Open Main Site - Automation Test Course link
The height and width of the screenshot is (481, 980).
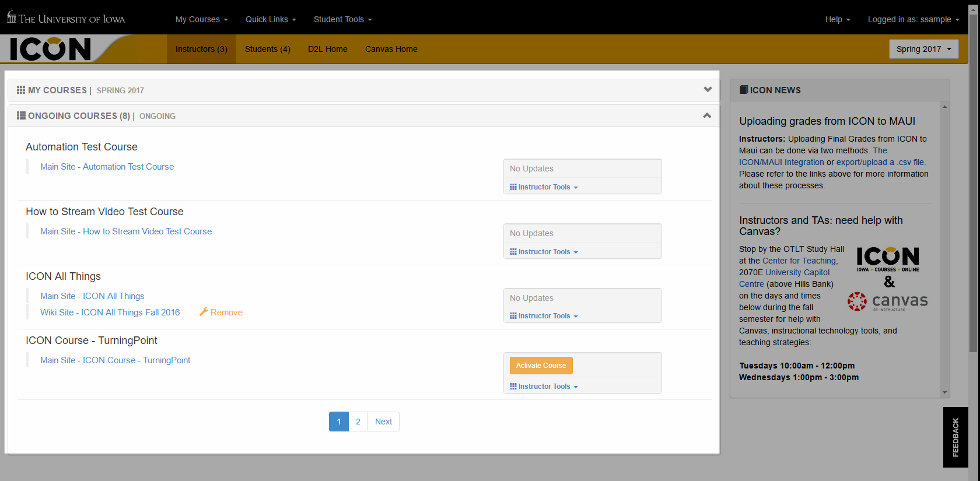pyautogui.click(x=107, y=167)
